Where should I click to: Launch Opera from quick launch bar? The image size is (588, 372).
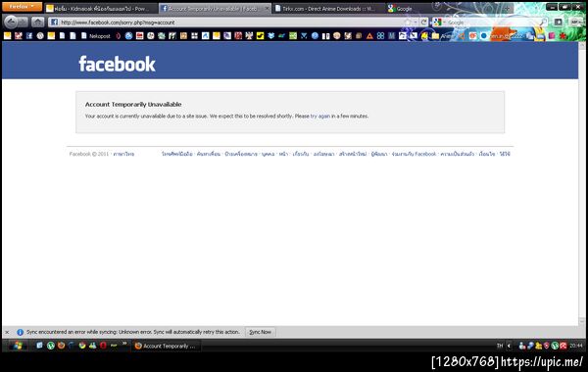click(x=103, y=346)
